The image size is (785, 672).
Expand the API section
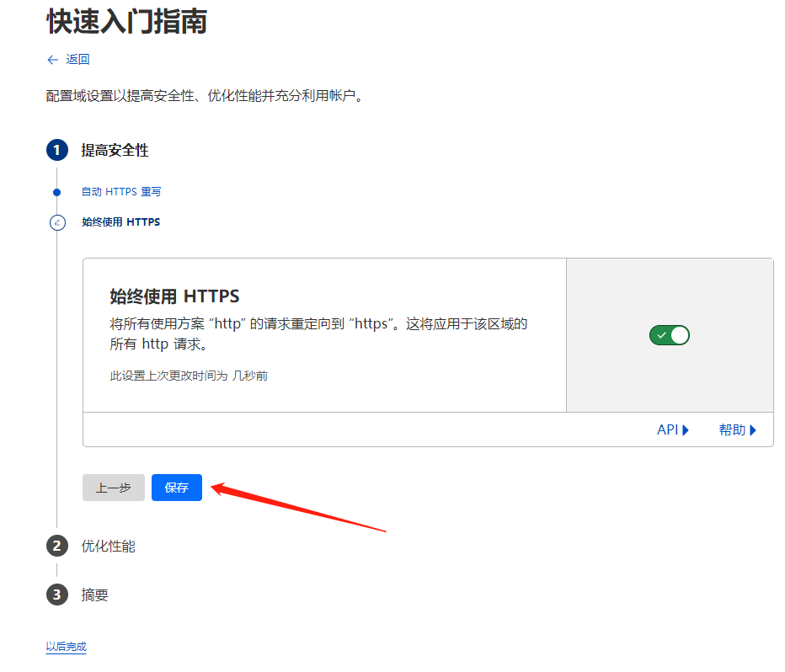click(673, 429)
